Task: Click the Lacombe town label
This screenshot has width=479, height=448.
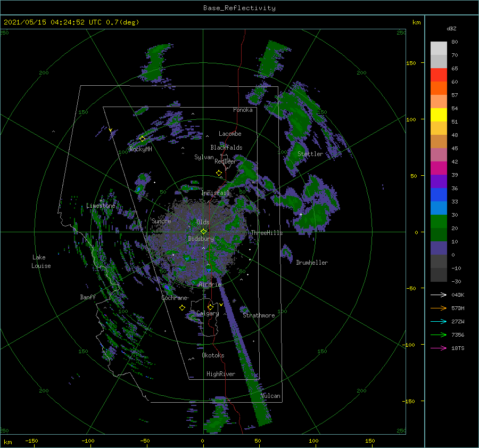Action: point(230,134)
